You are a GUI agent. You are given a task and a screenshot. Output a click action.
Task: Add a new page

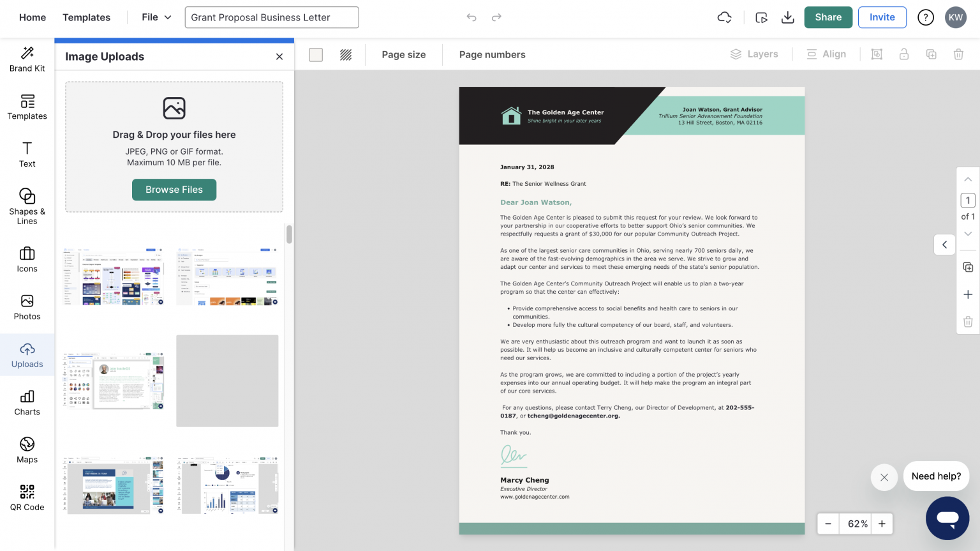coord(968,294)
